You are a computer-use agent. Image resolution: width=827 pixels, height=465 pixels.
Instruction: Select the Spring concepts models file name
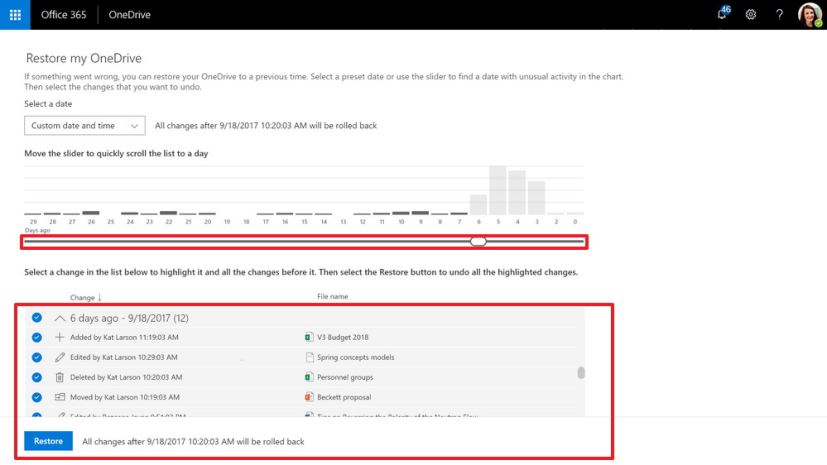355,357
